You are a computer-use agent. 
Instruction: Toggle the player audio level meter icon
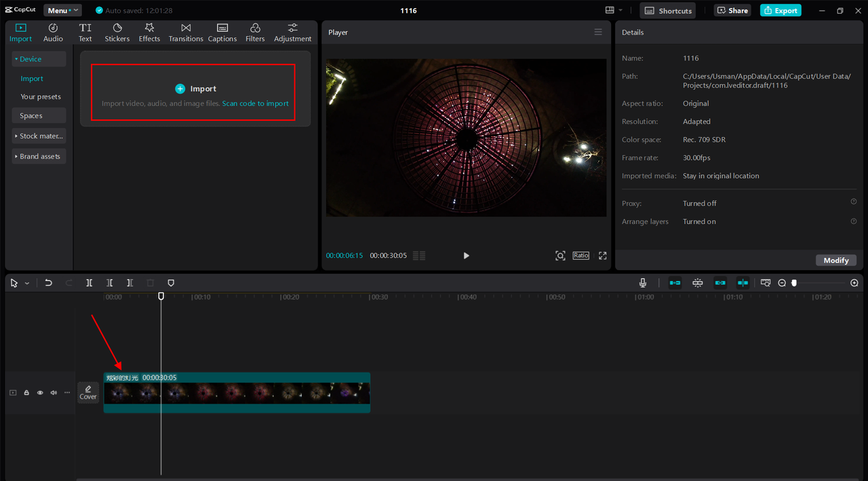point(419,256)
